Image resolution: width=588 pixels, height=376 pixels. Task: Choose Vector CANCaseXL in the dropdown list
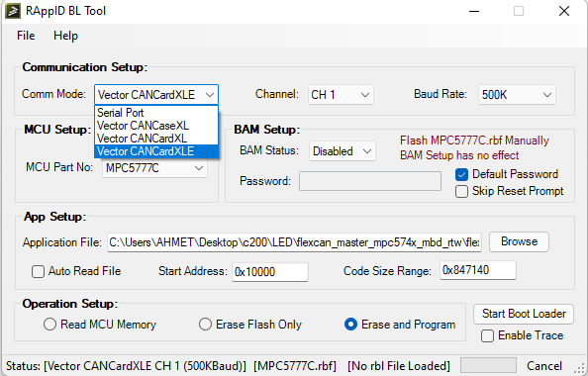[x=156, y=126]
